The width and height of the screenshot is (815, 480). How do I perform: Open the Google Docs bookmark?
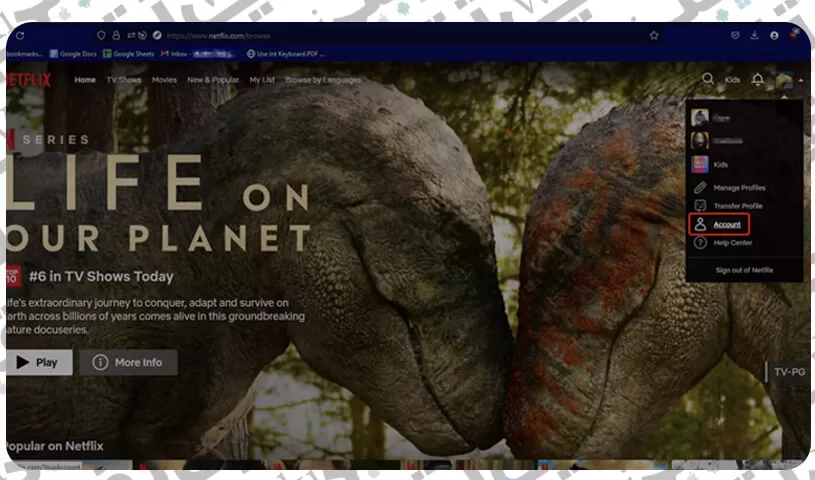click(x=73, y=54)
